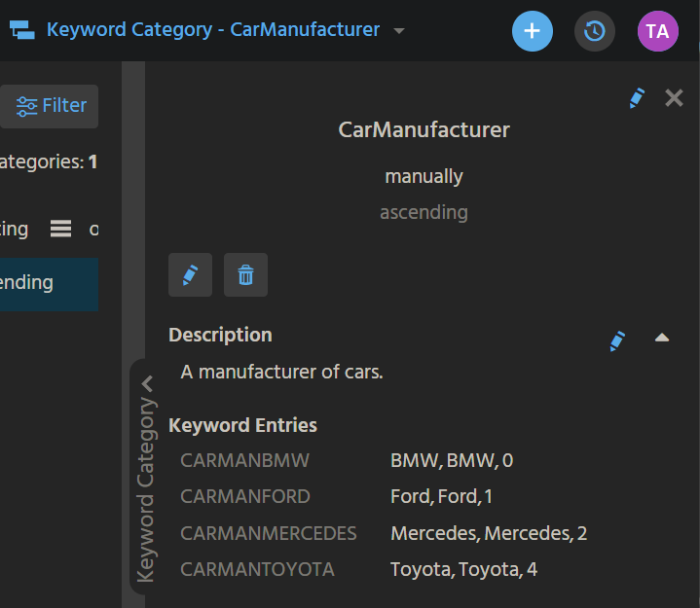This screenshot has height=608, width=700.
Task: Click the blue plus add button
Action: point(533,31)
